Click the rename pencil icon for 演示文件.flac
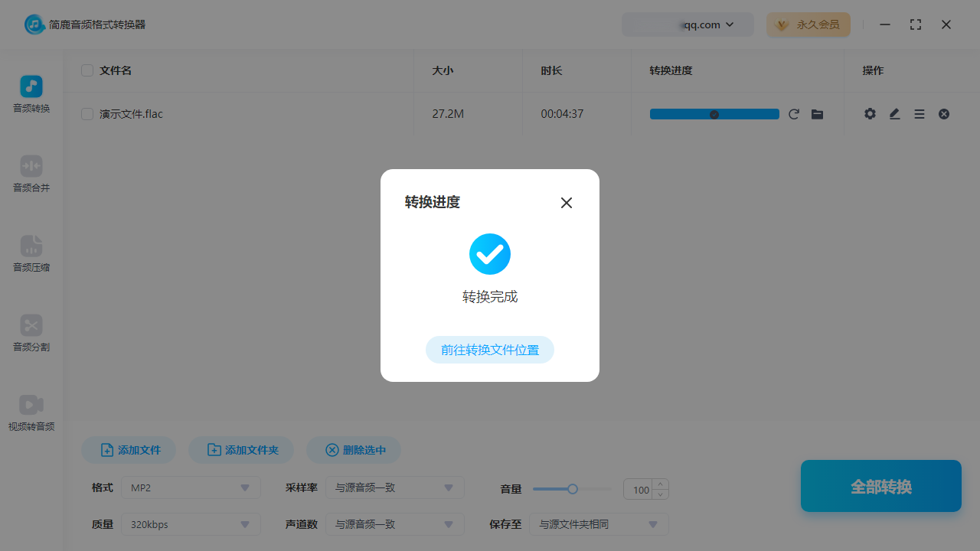This screenshot has width=980, height=551. tap(894, 113)
